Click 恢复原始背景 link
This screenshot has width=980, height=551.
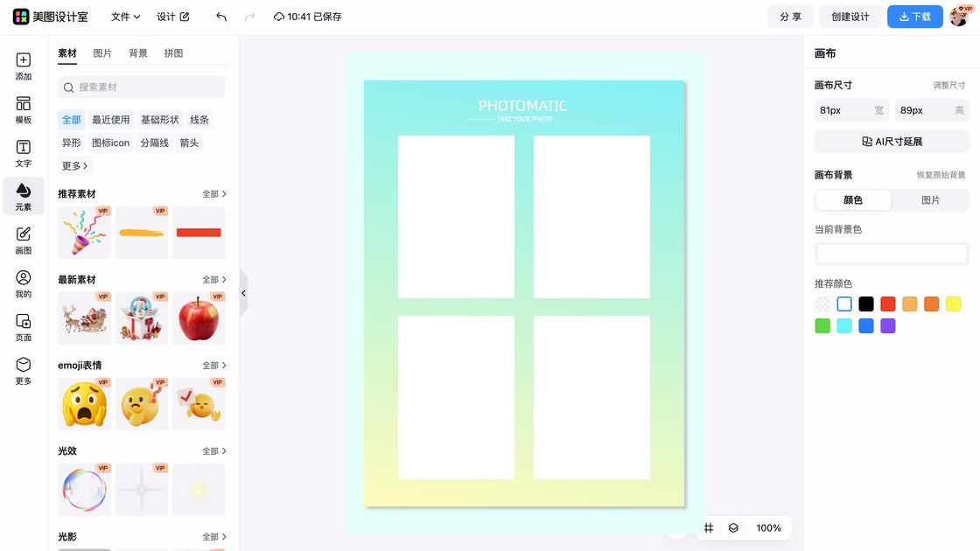point(941,175)
